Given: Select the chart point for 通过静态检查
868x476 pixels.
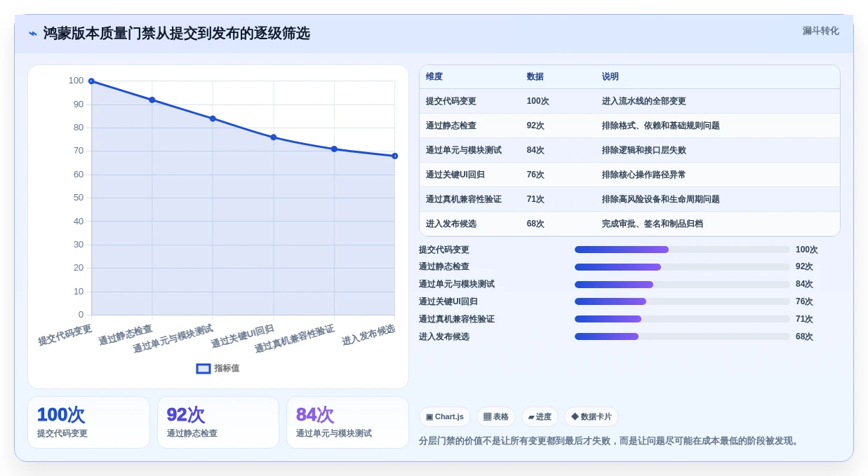Looking at the screenshot, I should pos(152,100).
